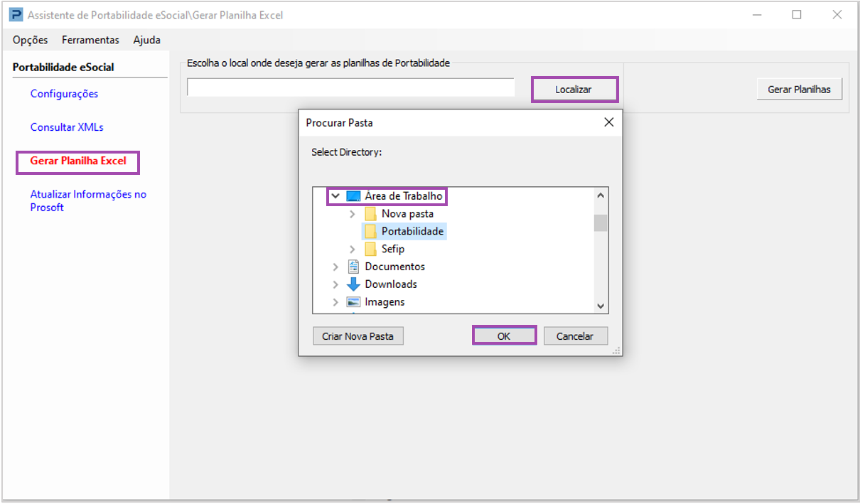Minimize the Assistente de Portabilidade window

click(757, 14)
